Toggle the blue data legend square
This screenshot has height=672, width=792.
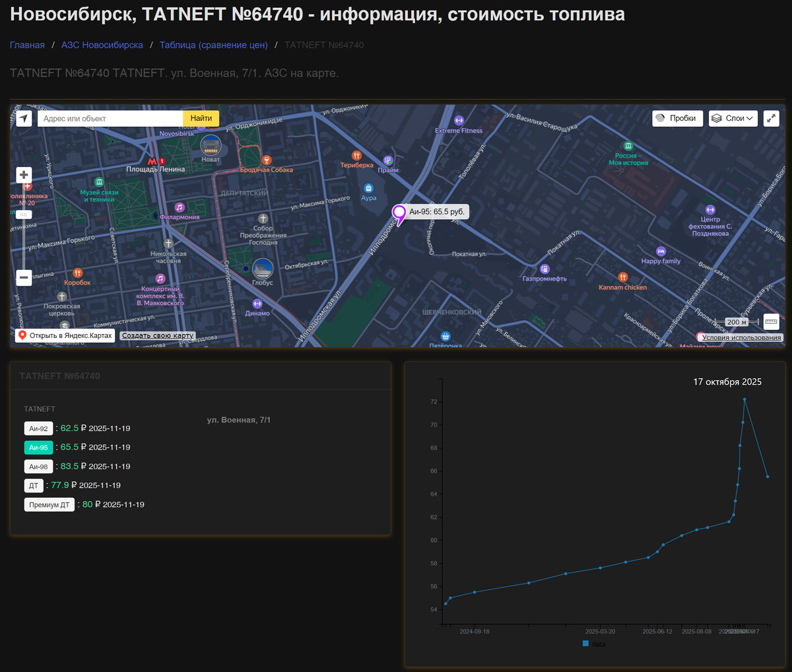[x=585, y=644]
